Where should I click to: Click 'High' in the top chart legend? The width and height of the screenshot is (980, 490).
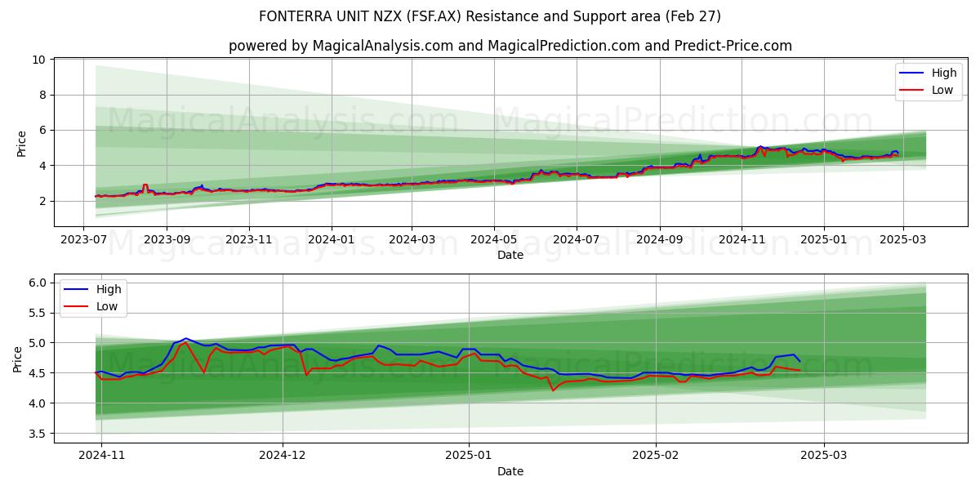point(944,73)
